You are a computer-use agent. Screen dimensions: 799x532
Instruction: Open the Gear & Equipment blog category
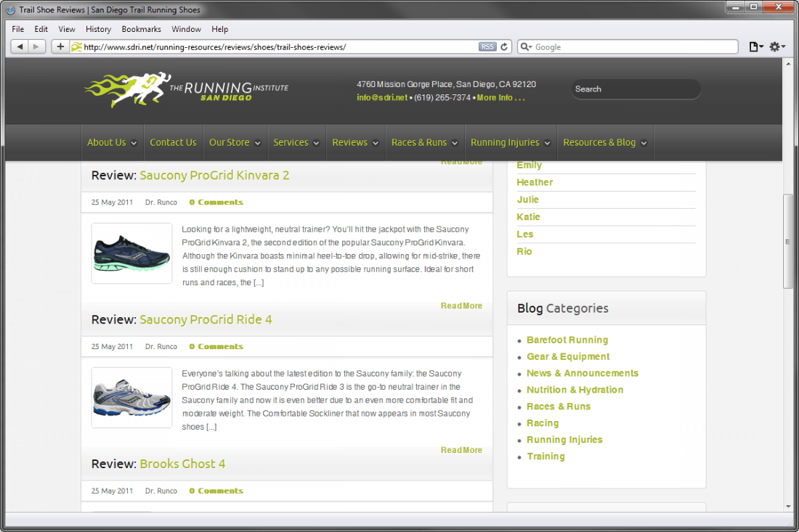click(x=568, y=357)
